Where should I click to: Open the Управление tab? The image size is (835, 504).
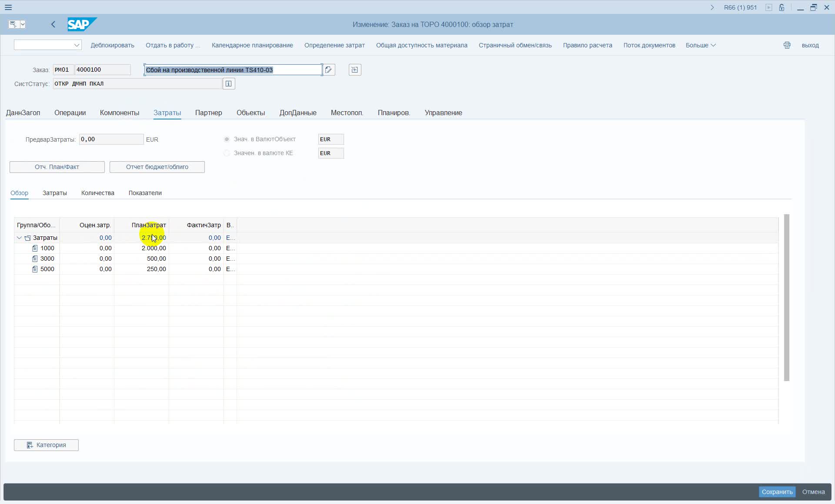[444, 113]
